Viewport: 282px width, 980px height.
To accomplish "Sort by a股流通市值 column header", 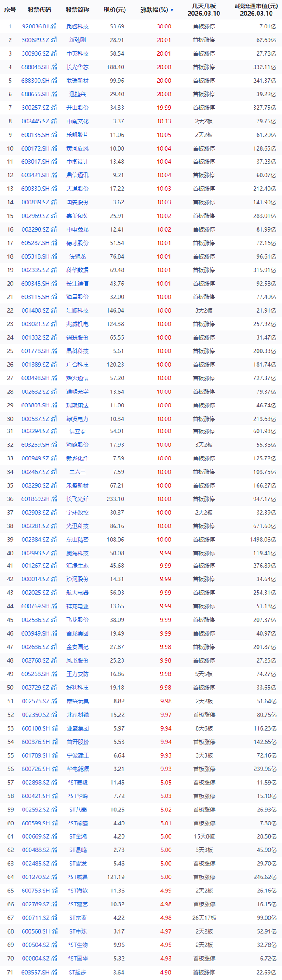I will 256,10.
